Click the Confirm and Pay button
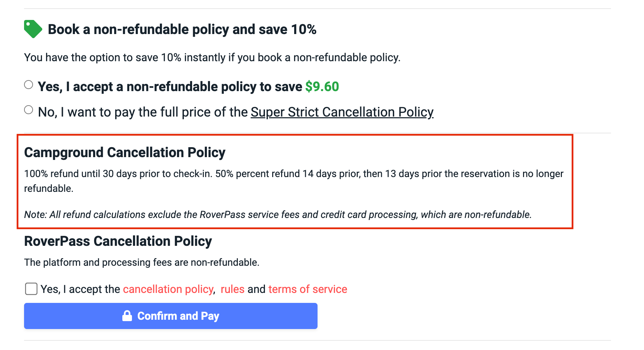644x350 pixels. pos(171,316)
